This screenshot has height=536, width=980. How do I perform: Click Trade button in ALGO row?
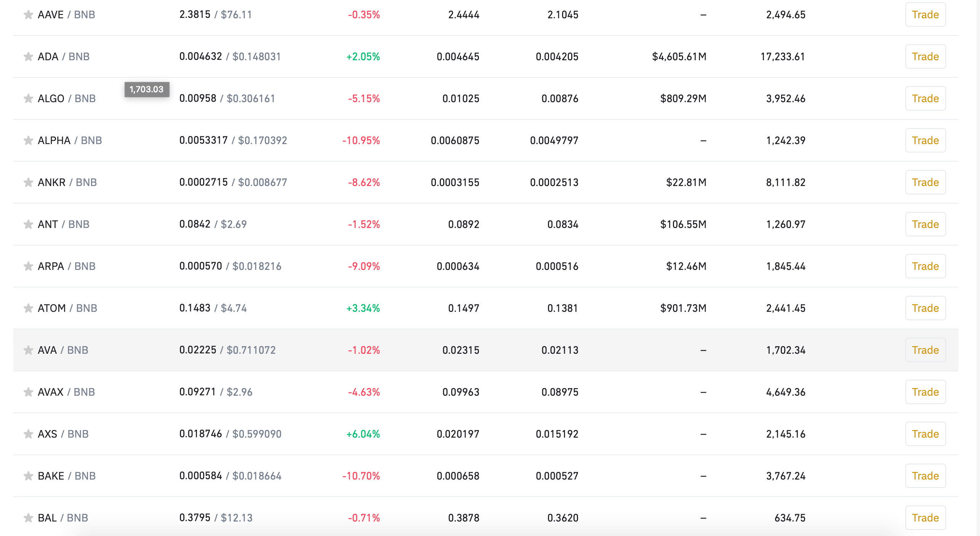tap(925, 99)
